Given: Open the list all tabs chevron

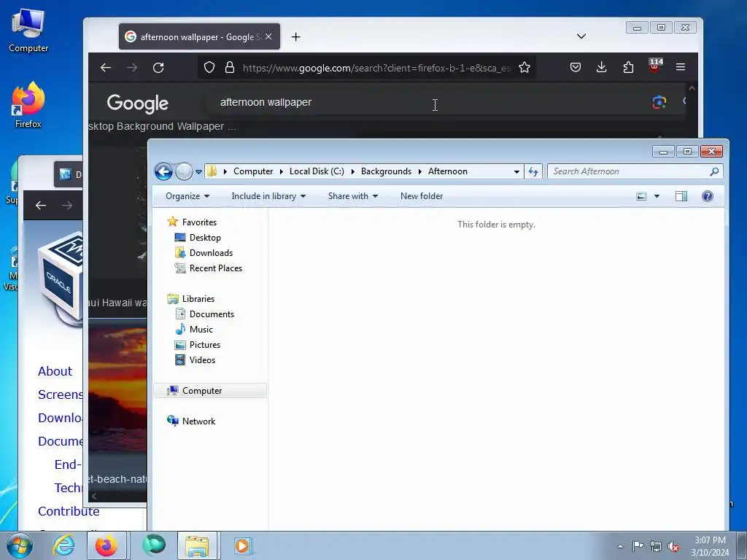Looking at the screenshot, I should [581, 36].
